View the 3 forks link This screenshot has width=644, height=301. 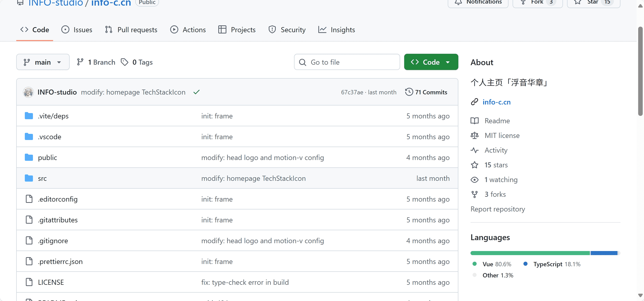[x=495, y=194]
